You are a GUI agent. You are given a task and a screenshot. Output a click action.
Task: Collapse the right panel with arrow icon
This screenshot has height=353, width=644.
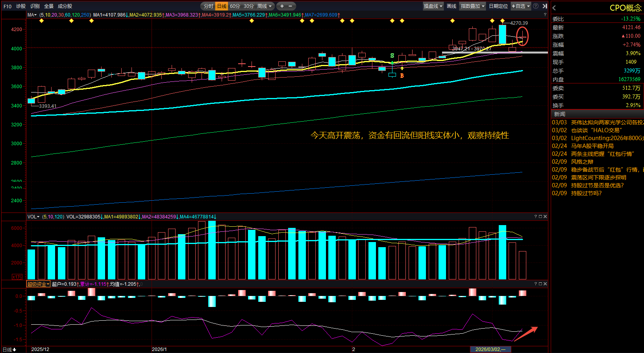pyautogui.click(x=545, y=6)
